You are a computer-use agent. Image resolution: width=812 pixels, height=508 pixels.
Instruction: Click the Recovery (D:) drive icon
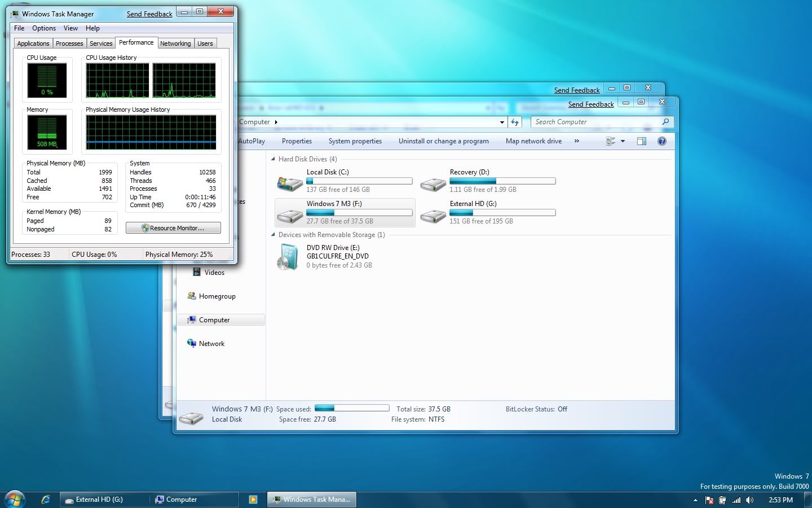(x=433, y=183)
